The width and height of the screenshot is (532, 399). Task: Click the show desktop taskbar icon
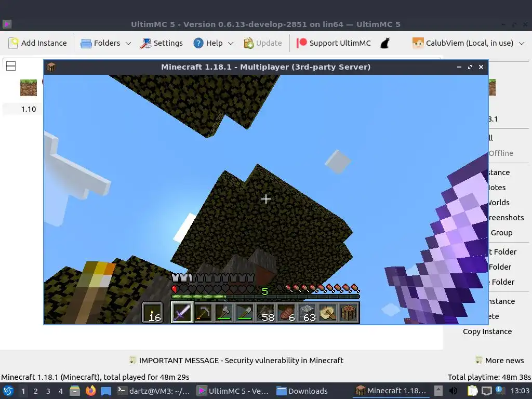(106, 391)
